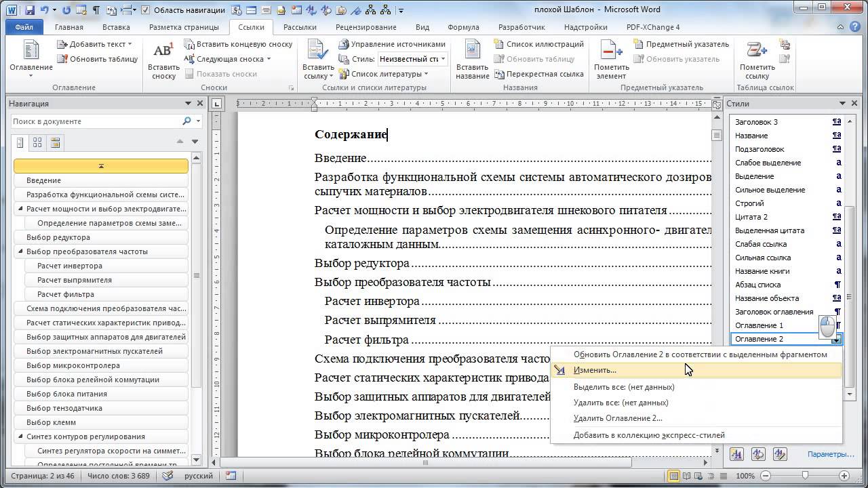
Task: Choose Удалить Оглавление 2... menu entry
Action: (x=696, y=418)
